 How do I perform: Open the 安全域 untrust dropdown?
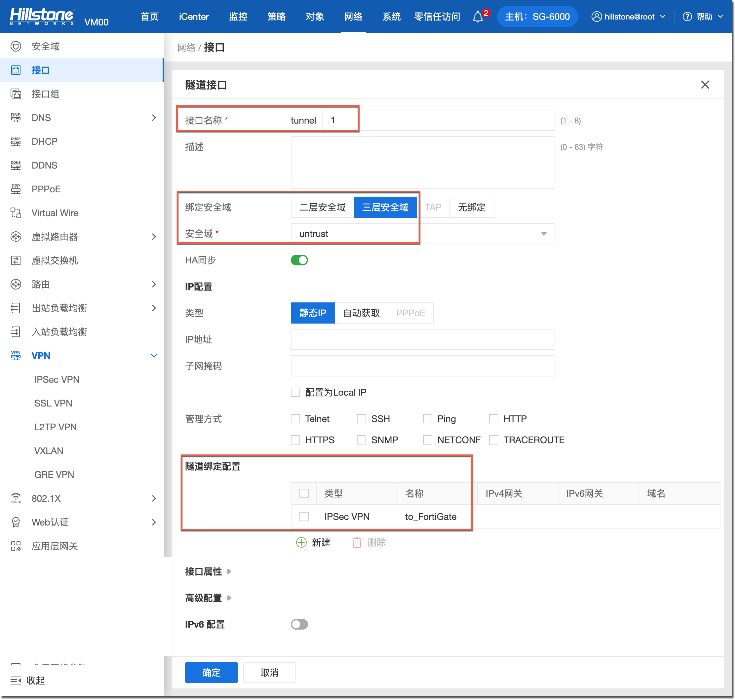(544, 234)
